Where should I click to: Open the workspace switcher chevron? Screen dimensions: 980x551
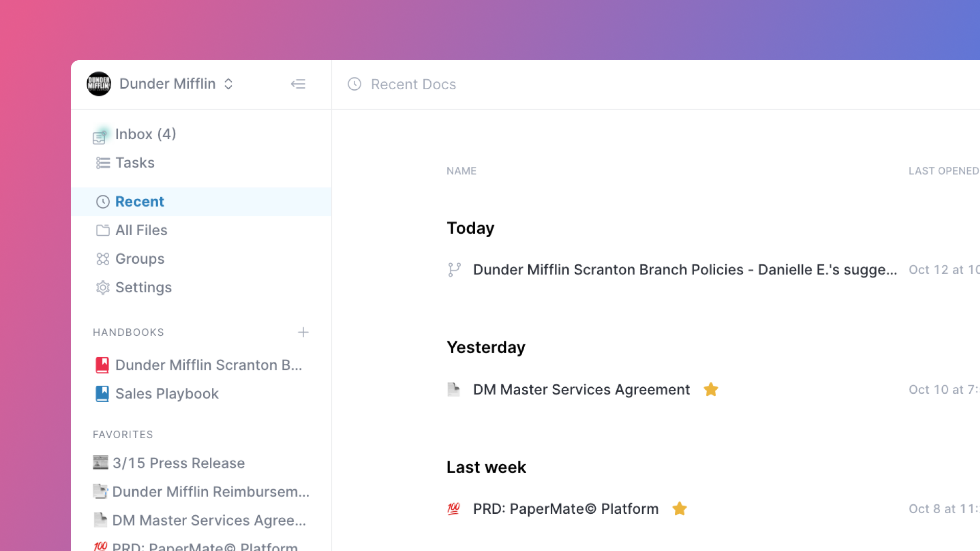(x=228, y=84)
